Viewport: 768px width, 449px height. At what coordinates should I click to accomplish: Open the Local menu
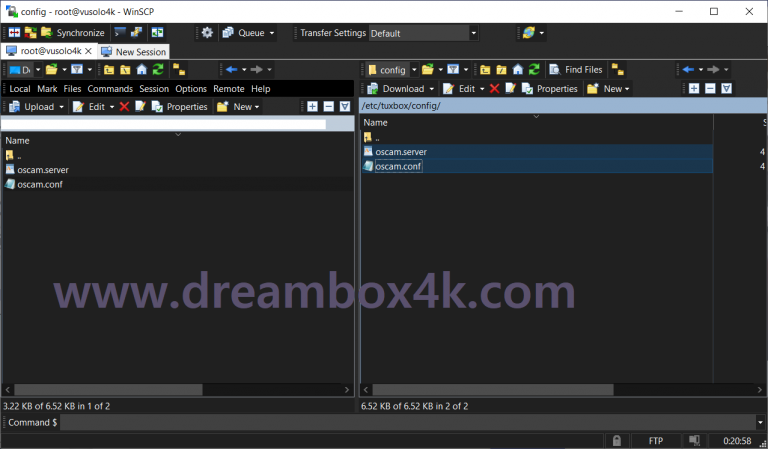click(20, 89)
